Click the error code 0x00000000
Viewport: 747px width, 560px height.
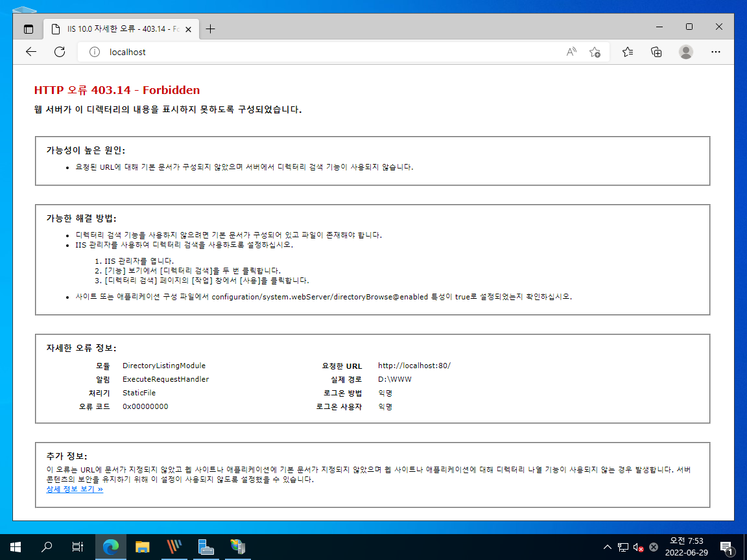coord(145,406)
